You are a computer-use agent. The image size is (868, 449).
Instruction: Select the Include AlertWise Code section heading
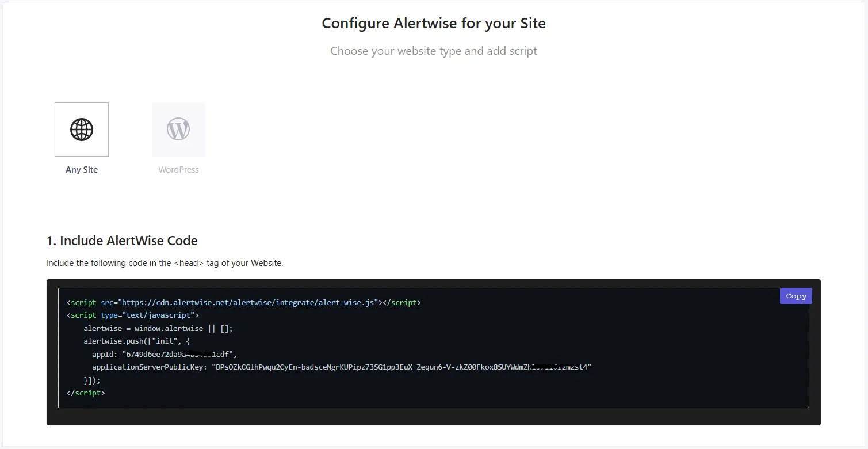click(122, 241)
